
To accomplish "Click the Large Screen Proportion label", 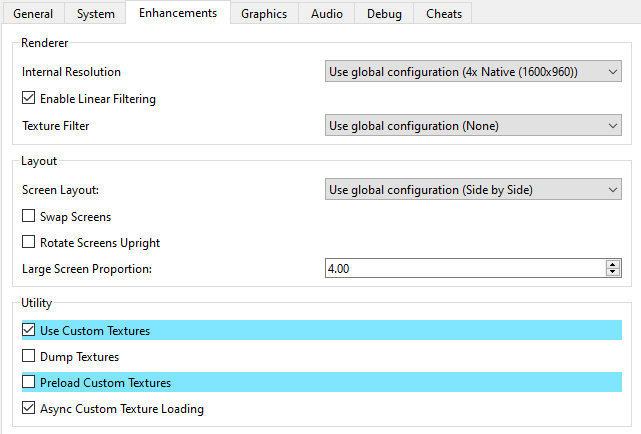I will coord(87,269).
